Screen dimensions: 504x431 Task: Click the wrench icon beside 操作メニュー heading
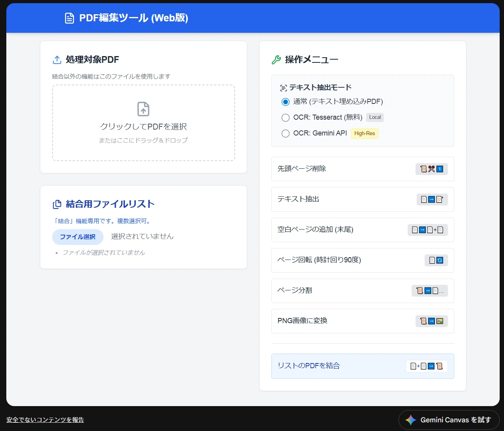276,60
